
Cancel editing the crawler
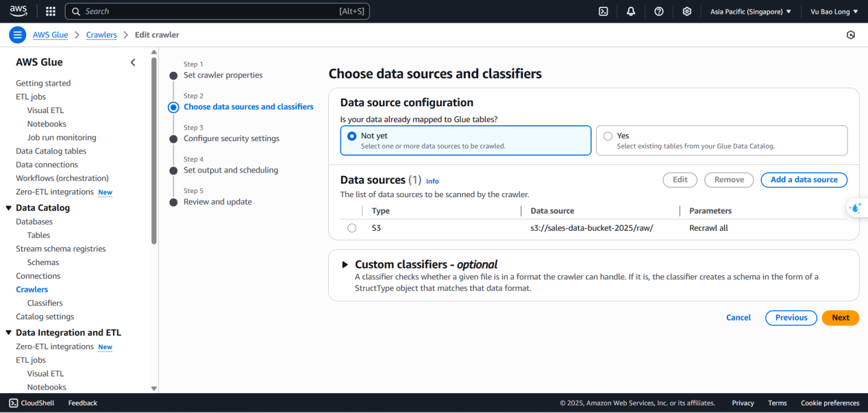[x=739, y=318]
